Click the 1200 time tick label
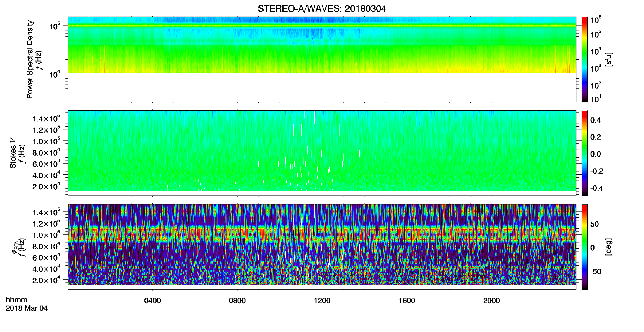 [x=322, y=301]
